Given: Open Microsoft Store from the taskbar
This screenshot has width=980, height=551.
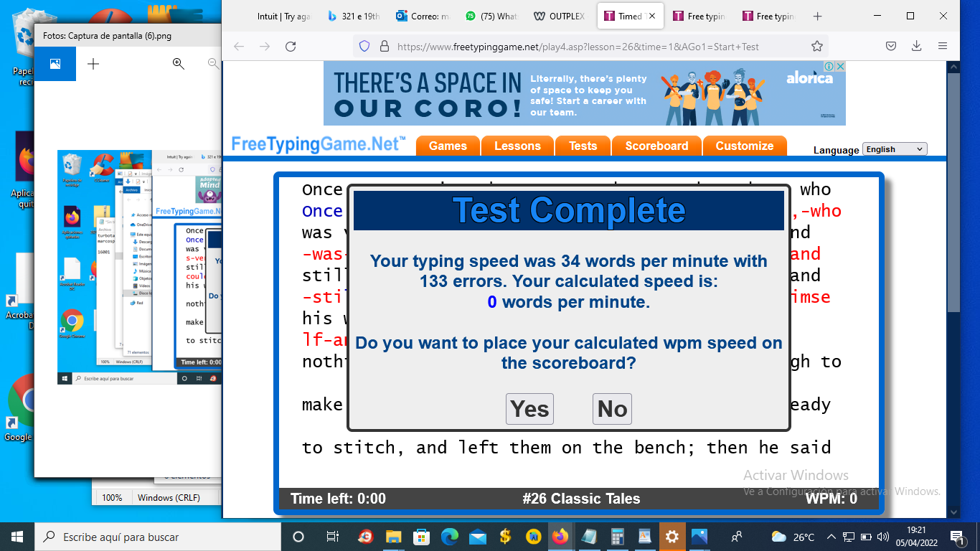Looking at the screenshot, I should [x=421, y=537].
